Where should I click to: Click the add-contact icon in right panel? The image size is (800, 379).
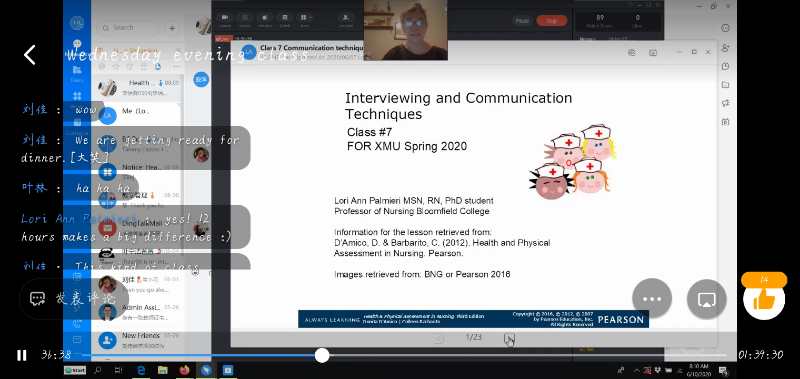726,47
